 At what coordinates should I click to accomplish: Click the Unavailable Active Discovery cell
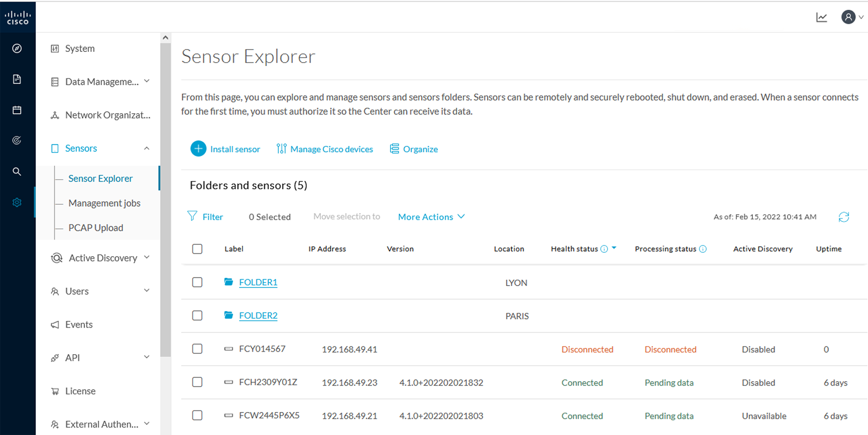[x=764, y=416]
